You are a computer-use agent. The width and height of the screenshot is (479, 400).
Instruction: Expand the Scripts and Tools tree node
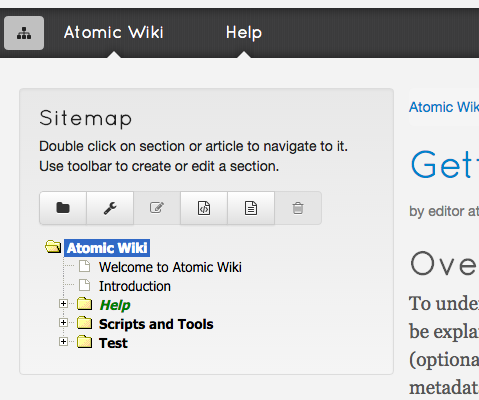pyautogui.click(x=63, y=323)
